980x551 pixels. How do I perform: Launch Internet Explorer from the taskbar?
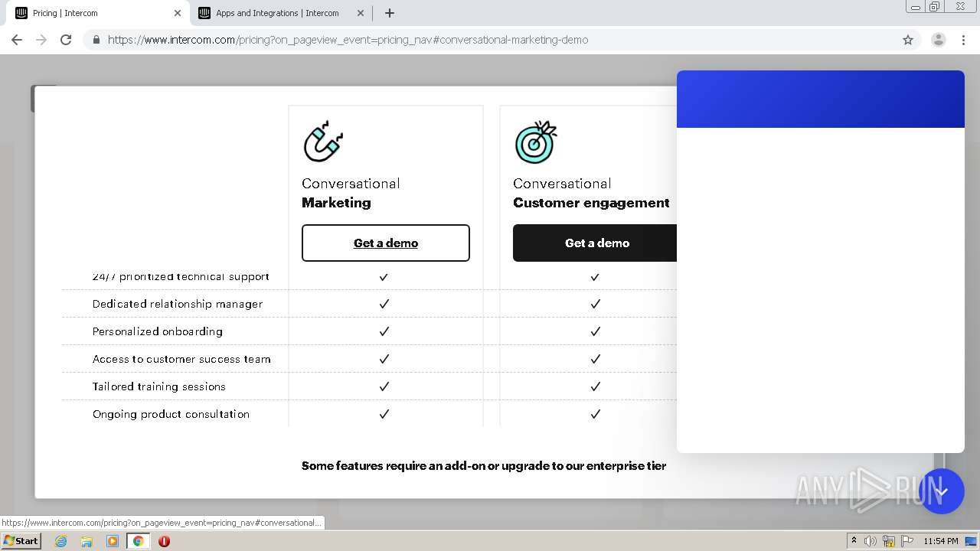pos(61,541)
